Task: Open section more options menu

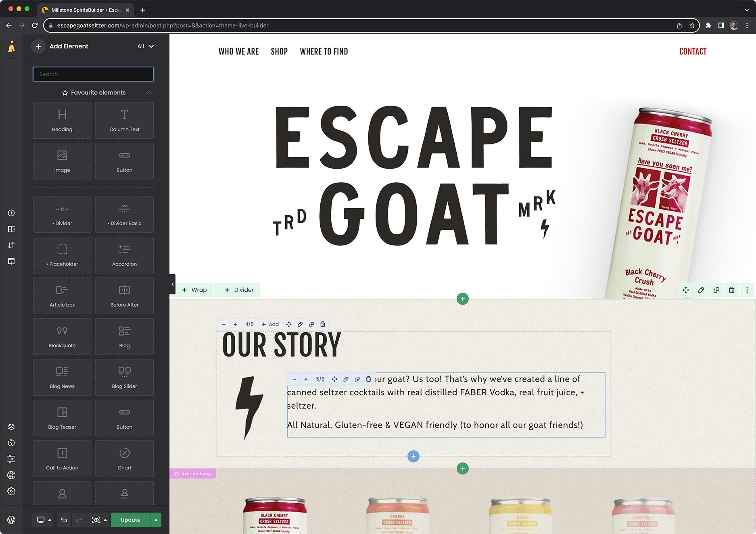Action: coord(747,290)
